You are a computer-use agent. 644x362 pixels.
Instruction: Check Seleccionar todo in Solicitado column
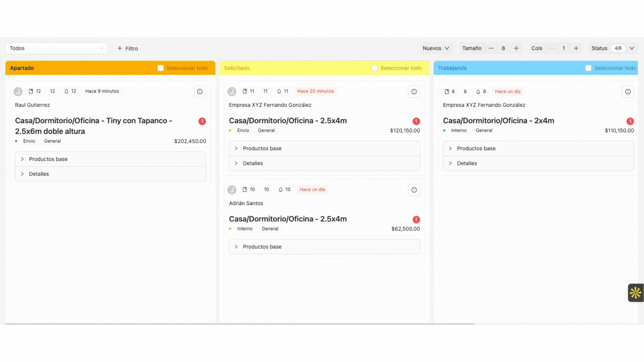[375, 68]
